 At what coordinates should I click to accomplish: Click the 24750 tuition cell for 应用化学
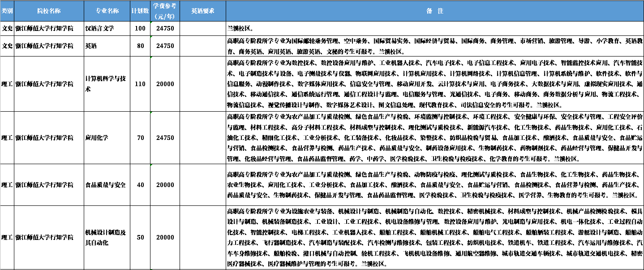click(x=165, y=137)
